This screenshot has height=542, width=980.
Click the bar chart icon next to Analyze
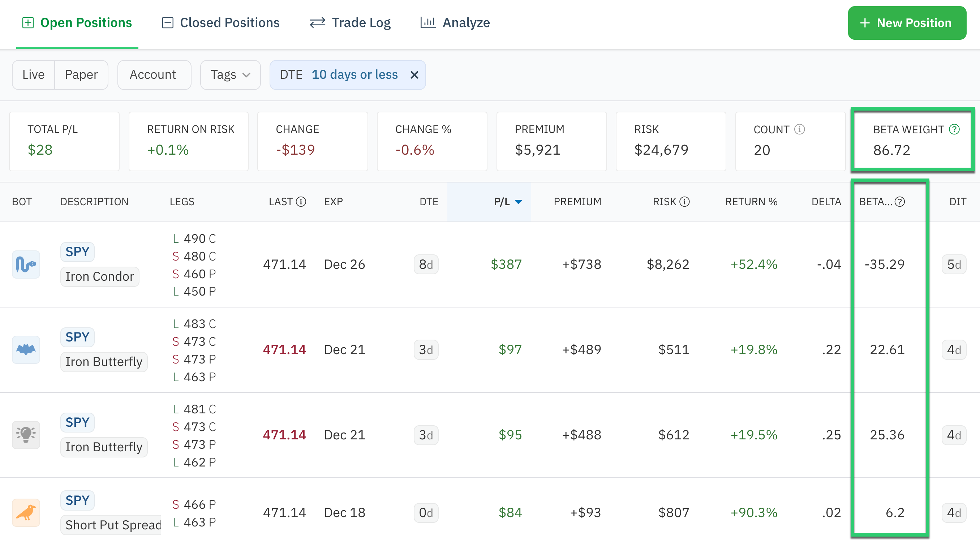click(427, 22)
